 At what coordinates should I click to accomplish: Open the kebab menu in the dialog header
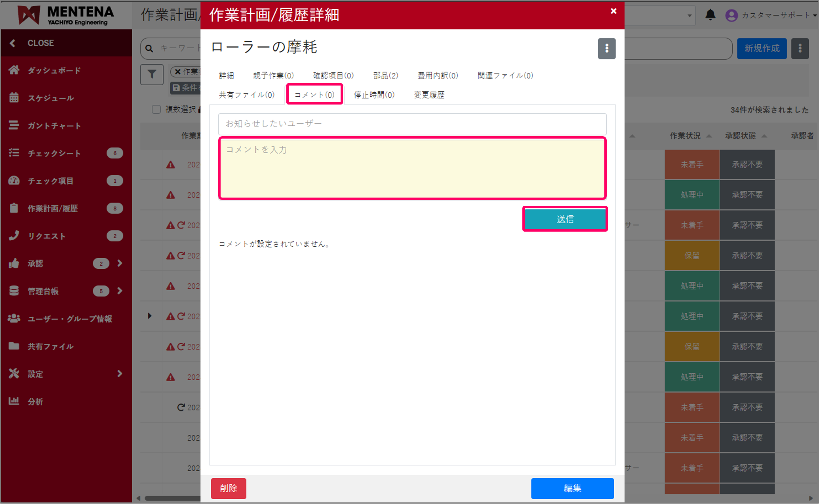[607, 48]
